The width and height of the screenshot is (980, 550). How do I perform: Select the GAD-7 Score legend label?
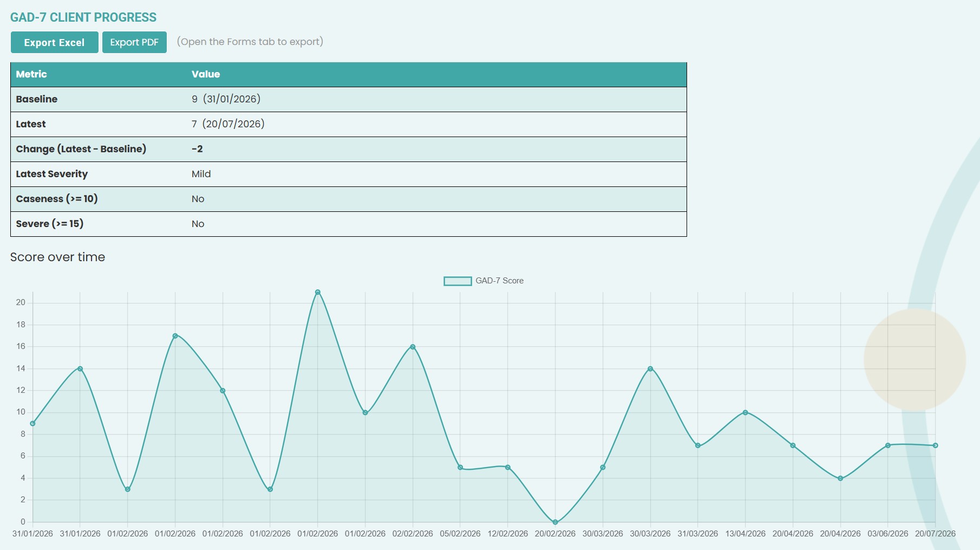[499, 281]
